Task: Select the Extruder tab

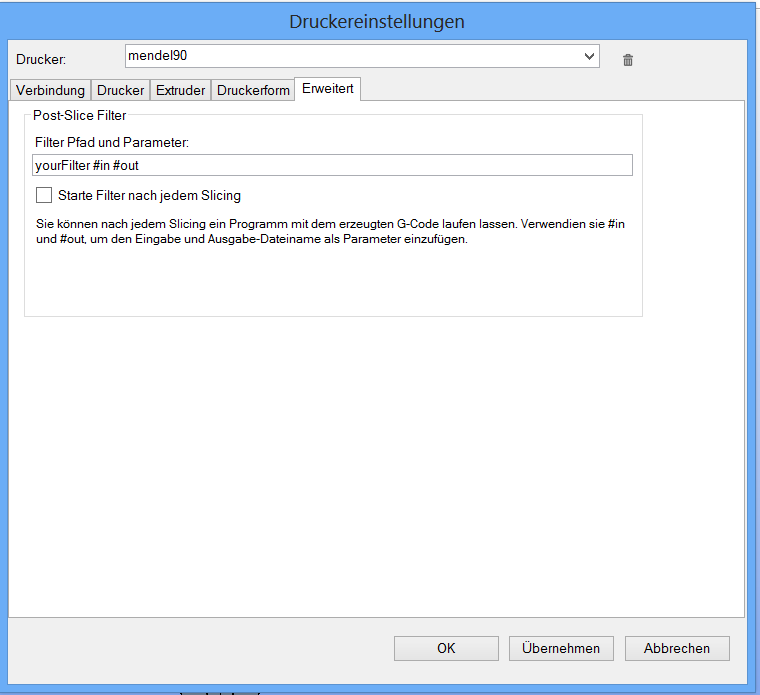Action: (x=181, y=90)
